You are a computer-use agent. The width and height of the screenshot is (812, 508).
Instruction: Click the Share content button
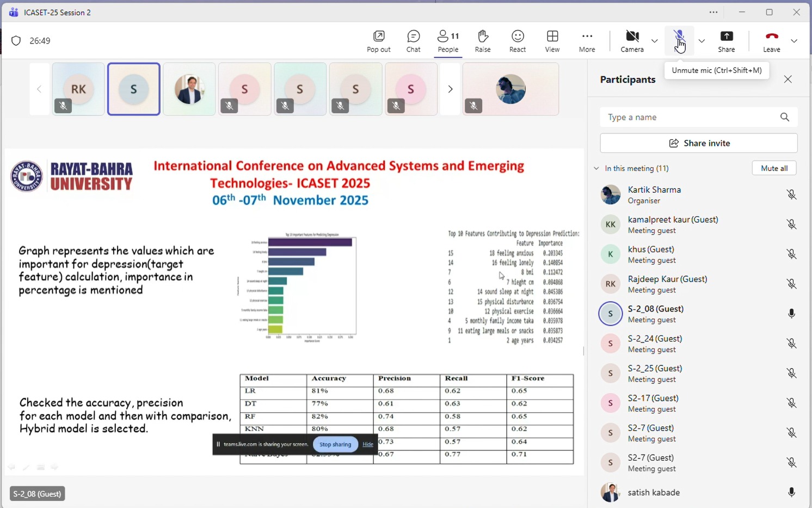pyautogui.click(x=726, y=41)
